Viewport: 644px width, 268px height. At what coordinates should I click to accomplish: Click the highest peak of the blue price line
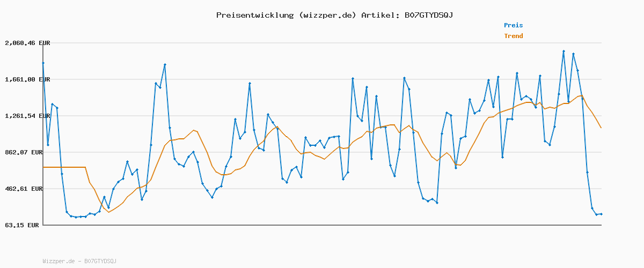point(563,51)
